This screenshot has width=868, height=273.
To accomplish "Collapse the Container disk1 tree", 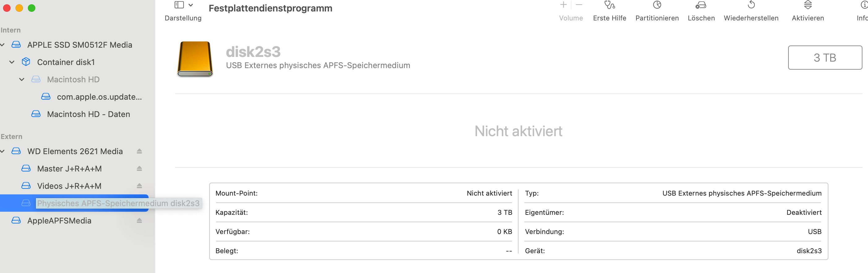I will click(12, 62).
